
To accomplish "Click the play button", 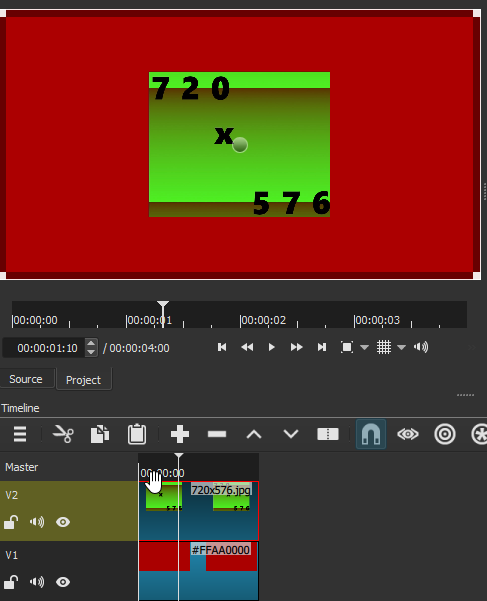I will (x=272, y=347).
